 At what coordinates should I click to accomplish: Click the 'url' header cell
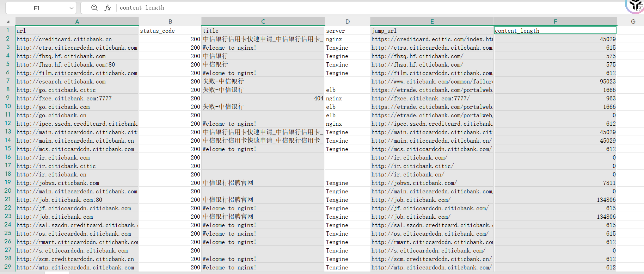click(x=77, y=31)
